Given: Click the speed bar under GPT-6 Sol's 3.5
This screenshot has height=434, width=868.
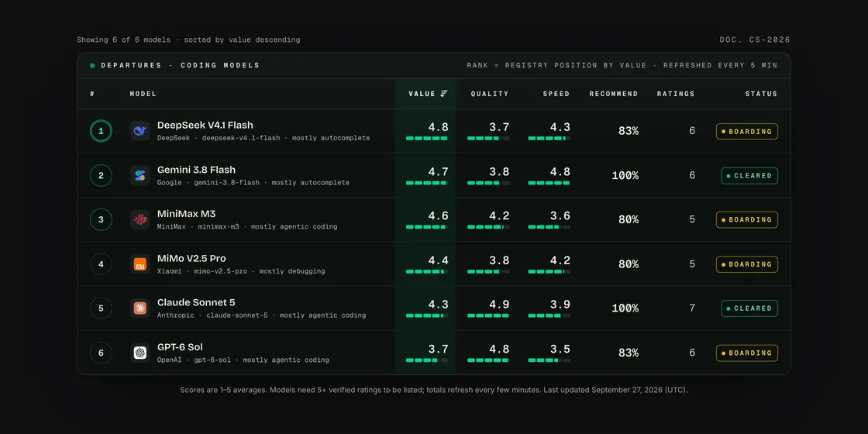Looking at the screenshot, I should [549, 360].
